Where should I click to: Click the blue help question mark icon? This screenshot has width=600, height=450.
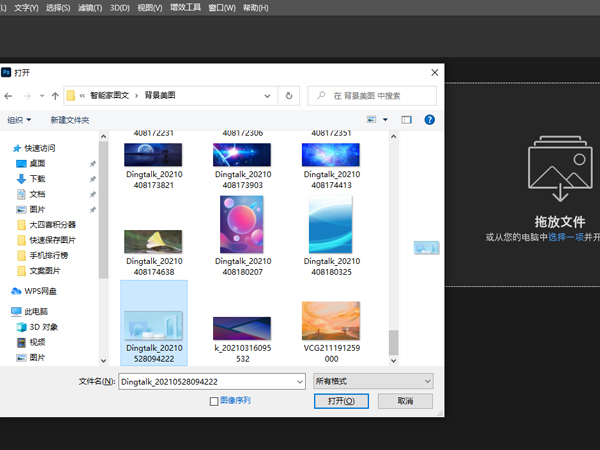pos(429,119)
